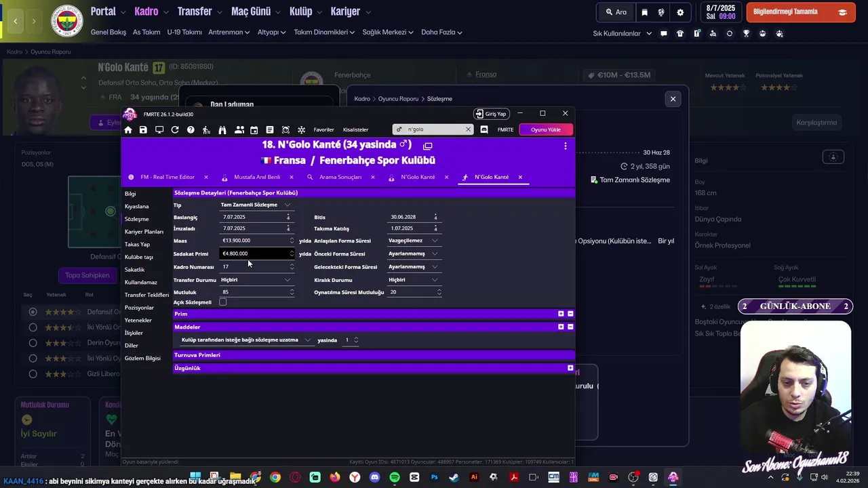Switch to the Mustafa Anıl Benli tab
Viewport: 868px width, 488px height.
[257, 177]
